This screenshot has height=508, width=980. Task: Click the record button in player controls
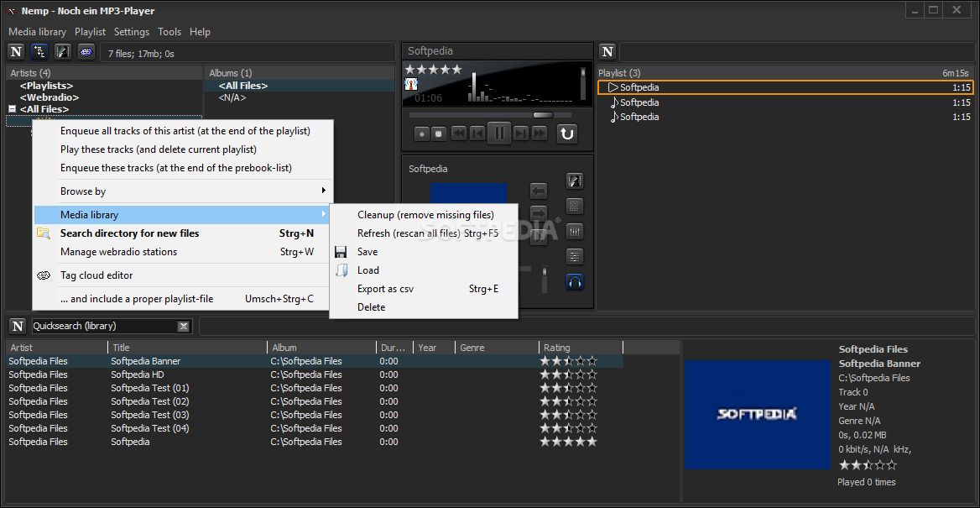(422, 134)
